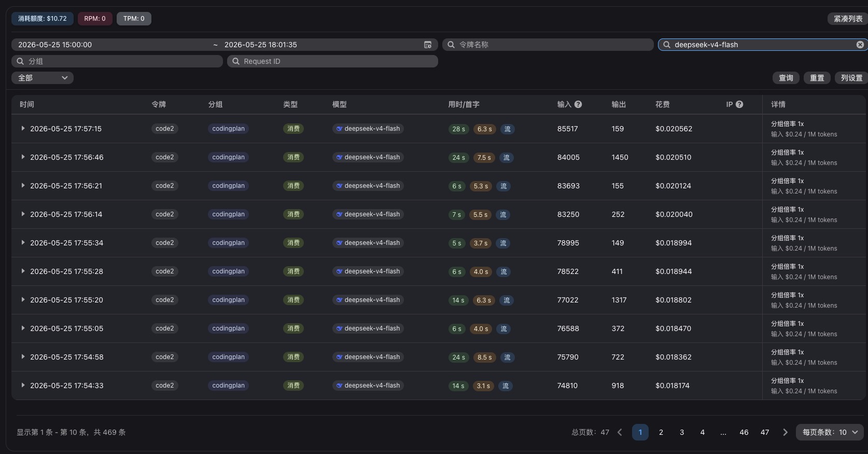Click the cost value $0.018802
The width and height of the screenshot is (868, 454).
(x=674, y=300)
